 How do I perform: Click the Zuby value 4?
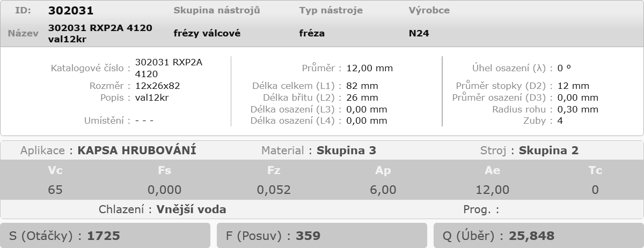(x=560, y=121)
